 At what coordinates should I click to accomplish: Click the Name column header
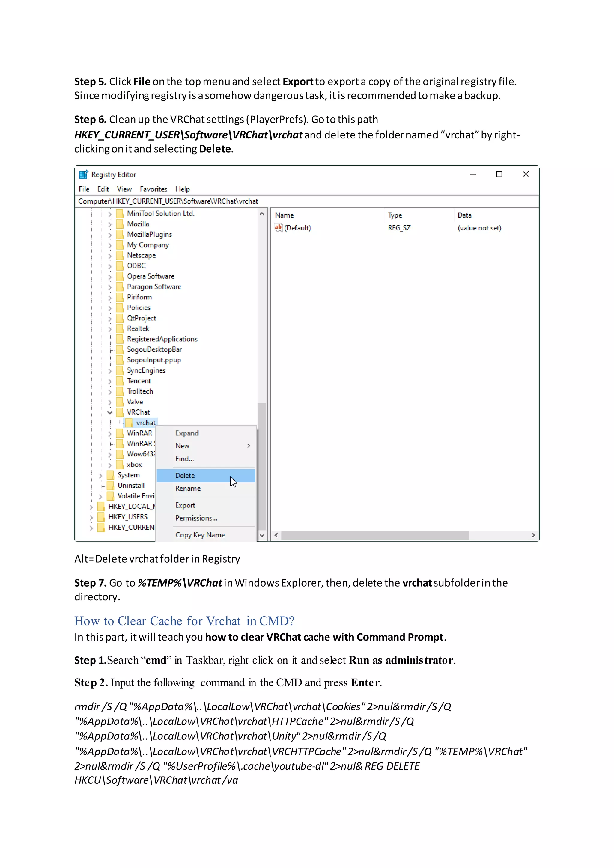[284, 215]
